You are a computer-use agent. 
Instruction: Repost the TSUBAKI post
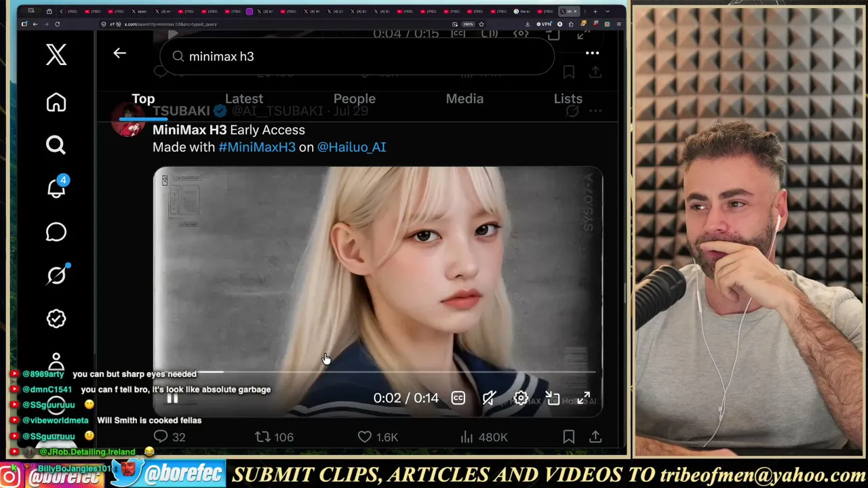tap(274, 437)
